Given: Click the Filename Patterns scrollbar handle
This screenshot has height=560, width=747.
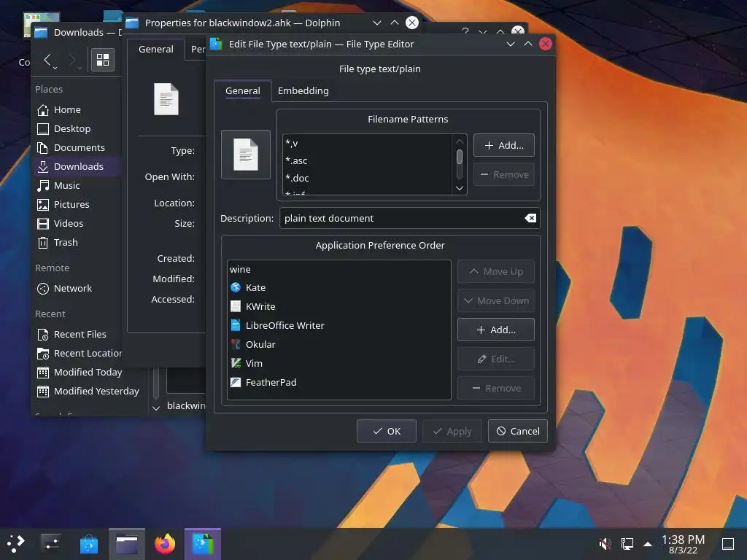Looking at the screenshot, I should (x=460, y=157).
